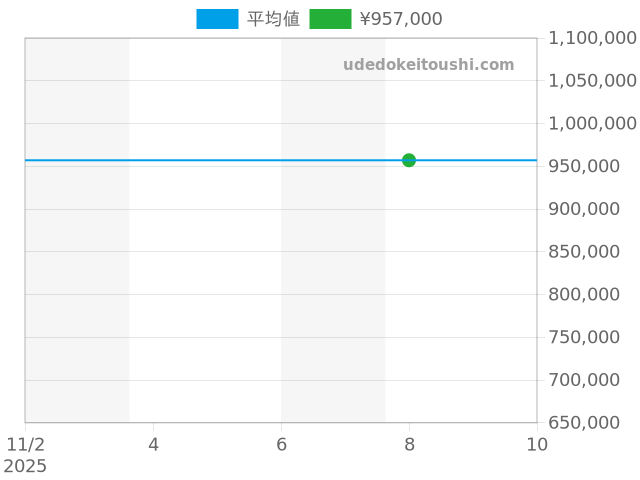Click the blue 平均値 legend color swatch
Screen dimensions: 640x480
(217, 19)
